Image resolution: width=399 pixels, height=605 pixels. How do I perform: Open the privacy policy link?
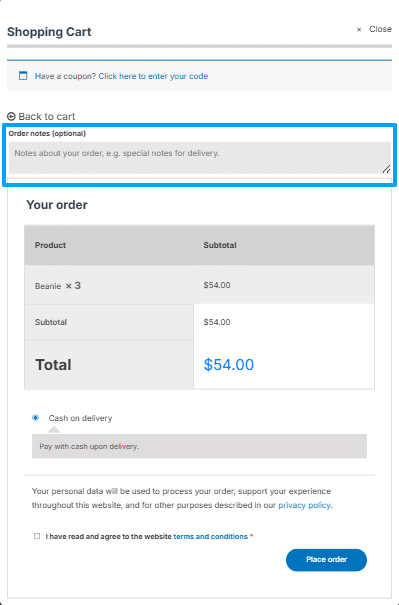pyautogui.click(x=304, y=505)
